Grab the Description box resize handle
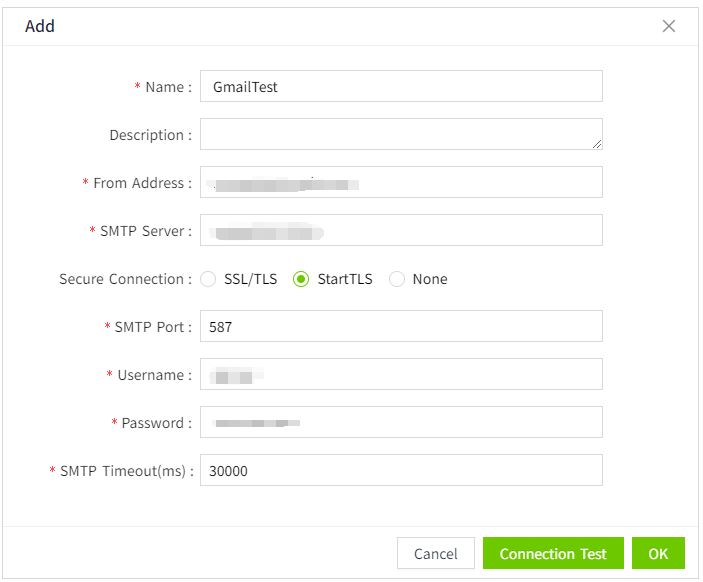This screenshot has height=582, width=703. click(597, 144)
